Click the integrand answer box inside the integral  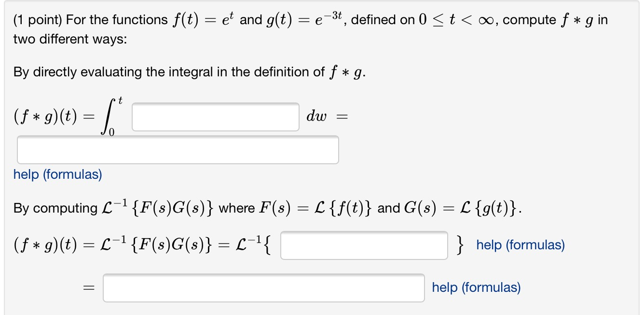(x=216, y=116)
